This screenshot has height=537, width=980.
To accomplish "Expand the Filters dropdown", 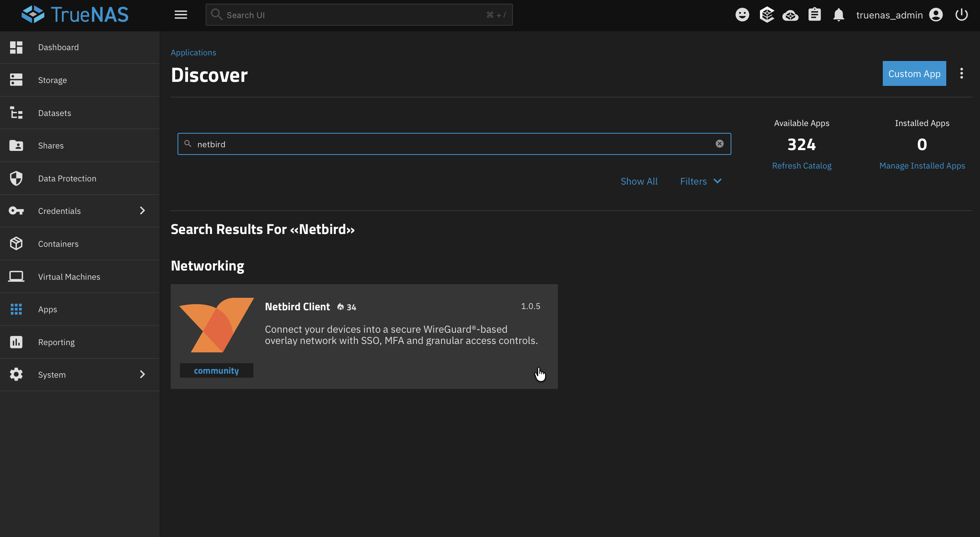I will click(700, 181).
